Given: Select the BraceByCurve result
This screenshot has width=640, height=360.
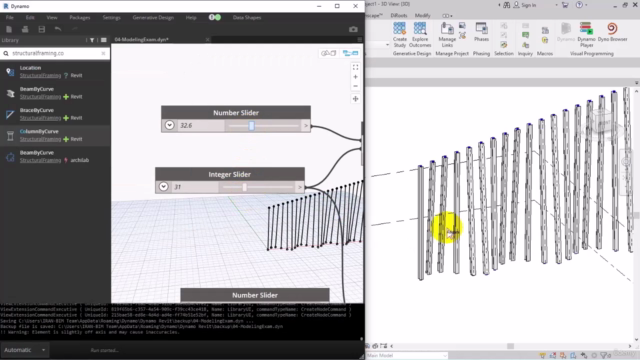Looking at the screenshot, I should [x=55, y=114].
